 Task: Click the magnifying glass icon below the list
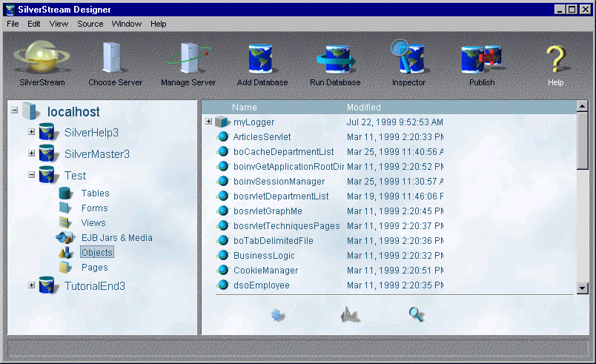pyautogui.click(x=416, y=314)
